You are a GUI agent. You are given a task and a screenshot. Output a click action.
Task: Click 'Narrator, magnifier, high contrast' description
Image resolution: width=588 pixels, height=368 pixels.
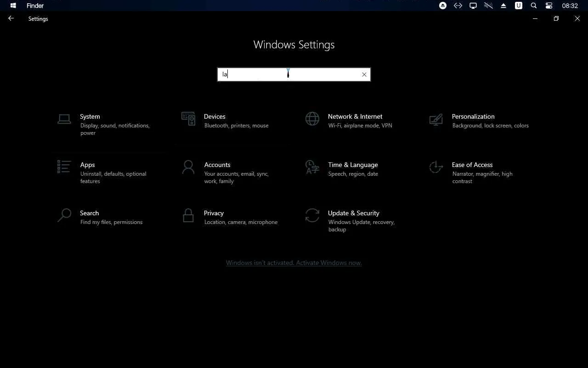point(482,178)
